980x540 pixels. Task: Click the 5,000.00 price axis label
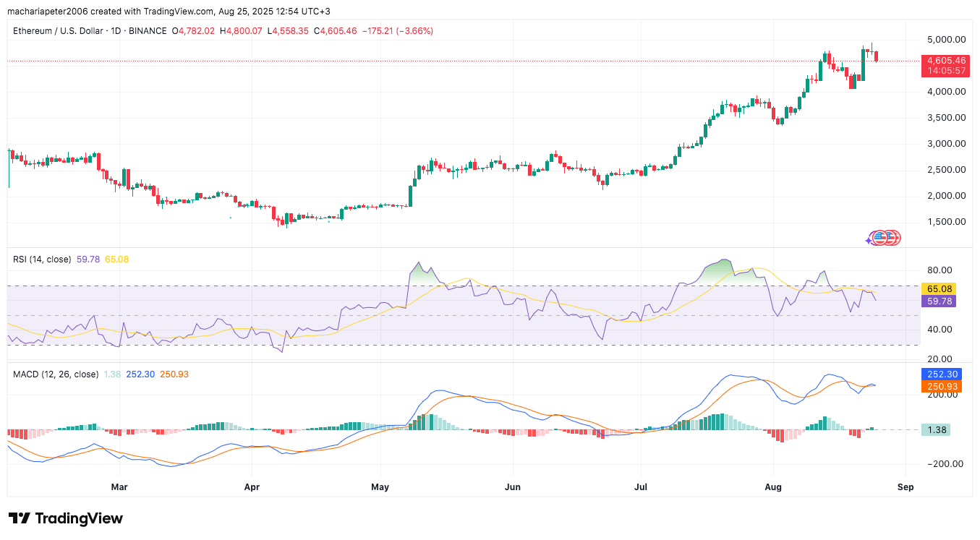pyautogui.click(x=946, y=39)
